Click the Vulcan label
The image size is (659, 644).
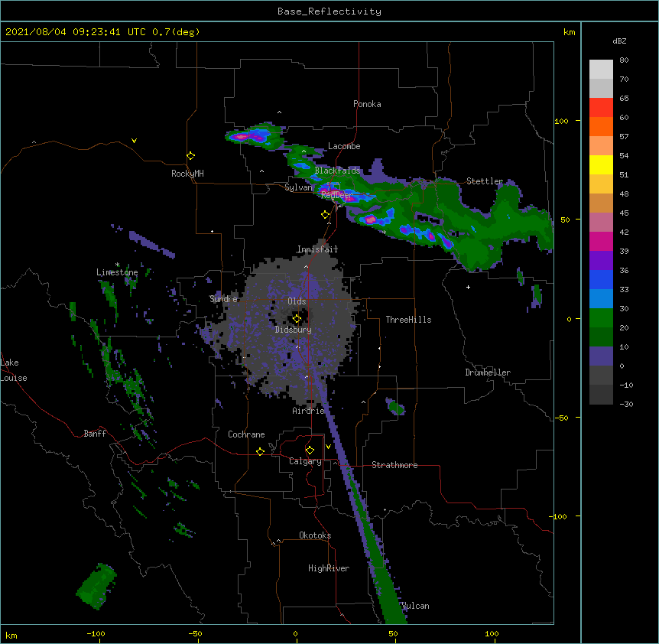[415, 606]
